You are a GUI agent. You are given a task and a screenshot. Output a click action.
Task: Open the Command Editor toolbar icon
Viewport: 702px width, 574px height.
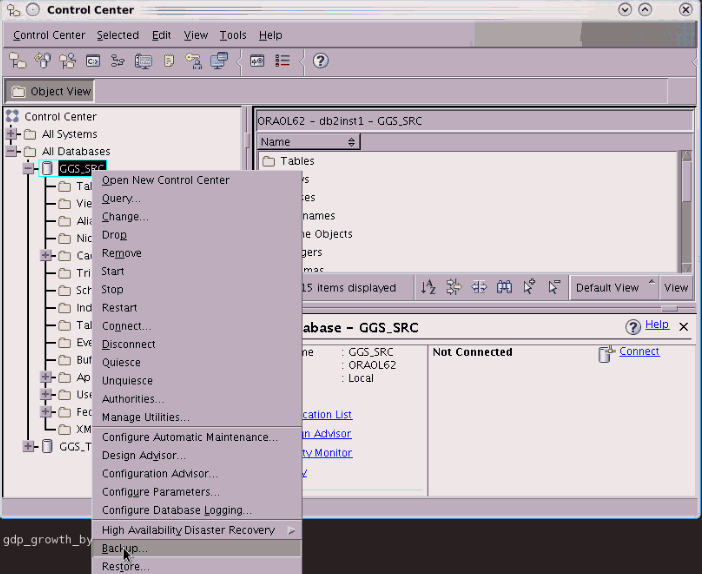[93, 61]
